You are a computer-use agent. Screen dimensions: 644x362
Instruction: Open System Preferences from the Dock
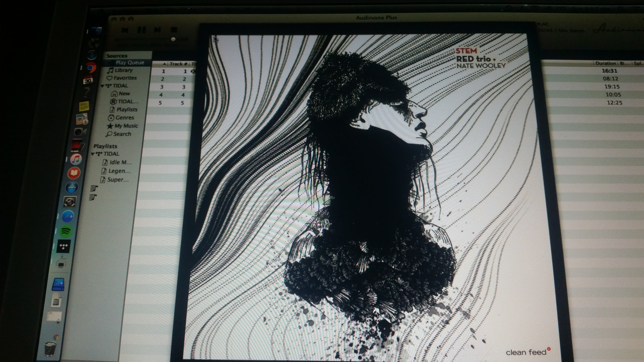coord(70,202)
